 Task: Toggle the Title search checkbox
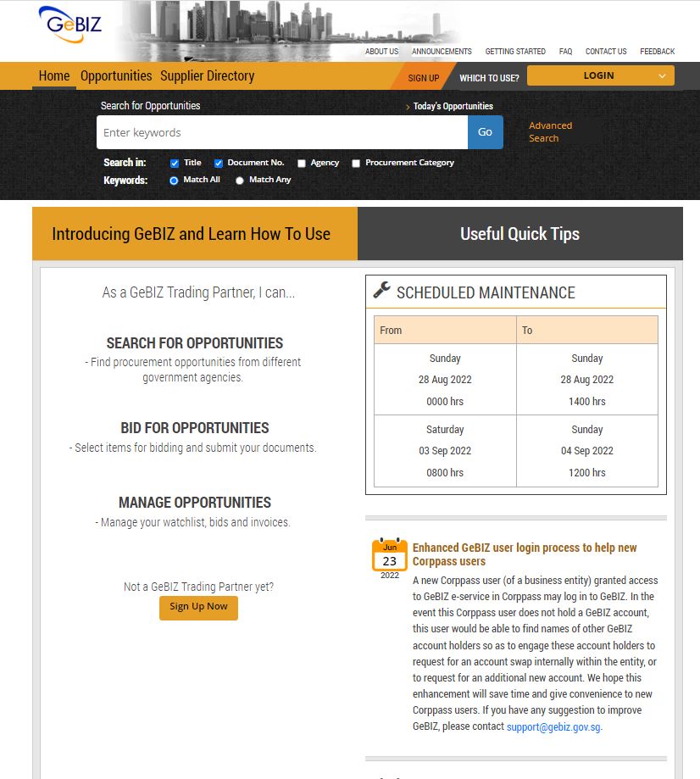(175, 164)
